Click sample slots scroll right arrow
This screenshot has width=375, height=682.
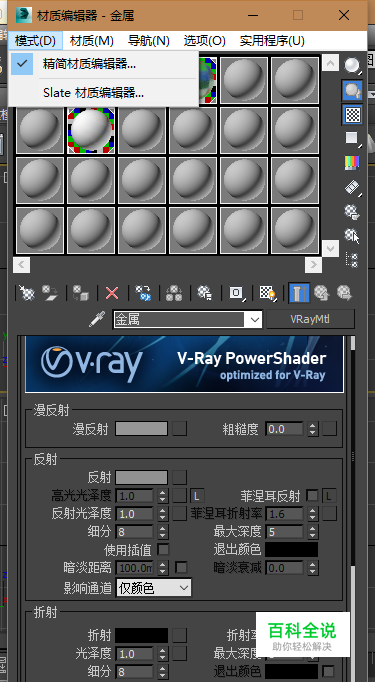point(313,264)
